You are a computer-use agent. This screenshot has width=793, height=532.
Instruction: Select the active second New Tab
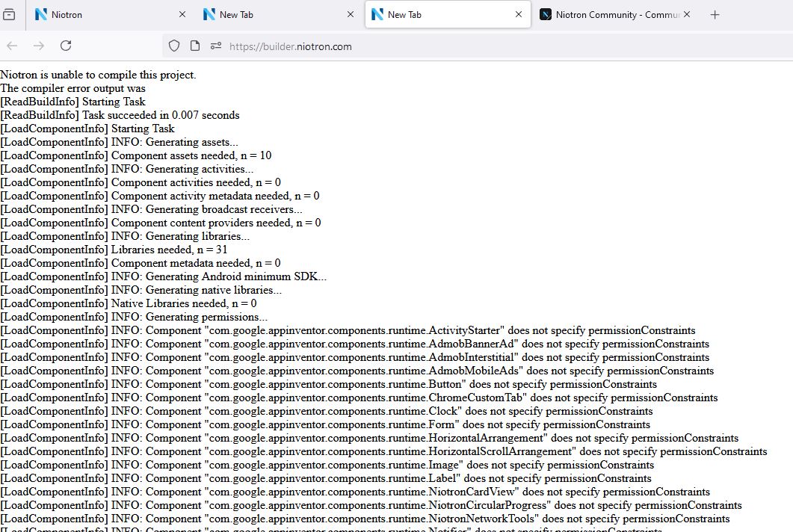(x=448, y=15)
